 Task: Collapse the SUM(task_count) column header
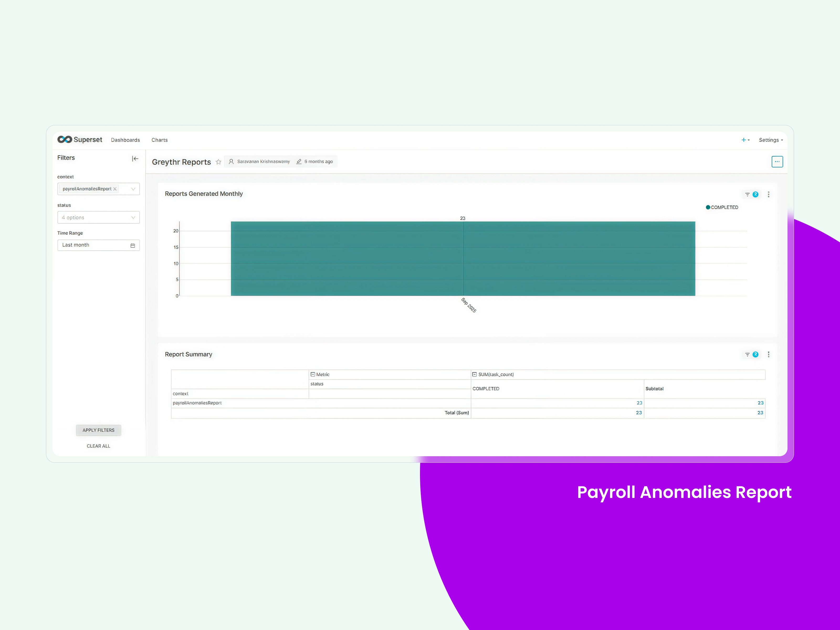click(x=474, y=374)
